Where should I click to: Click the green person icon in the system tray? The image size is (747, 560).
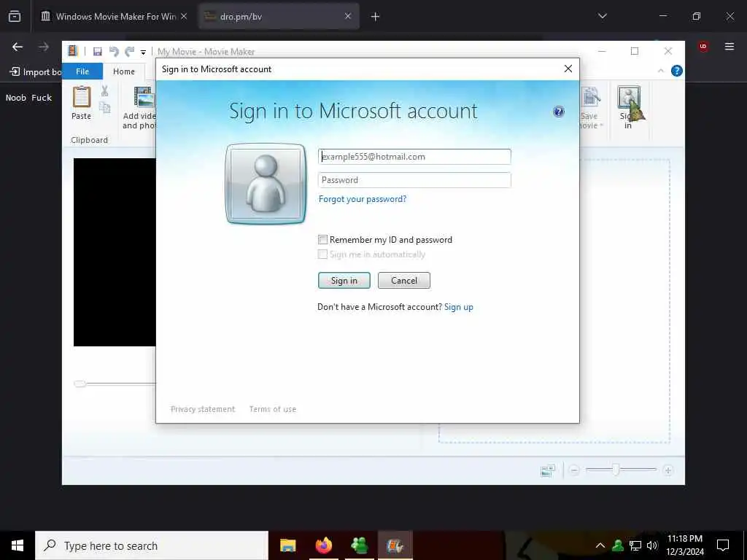(x=618, y=545)
